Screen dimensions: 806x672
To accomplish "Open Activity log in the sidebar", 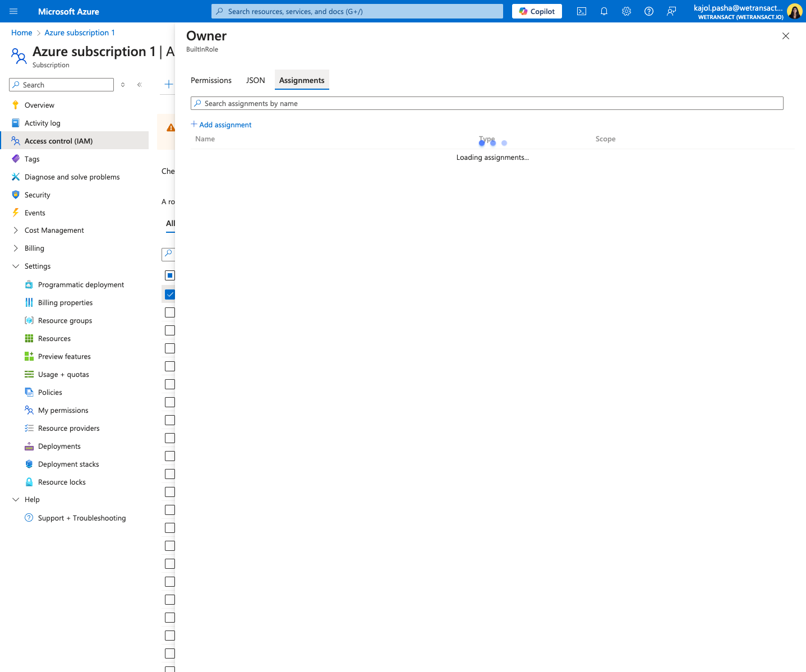I will [42, 123].
